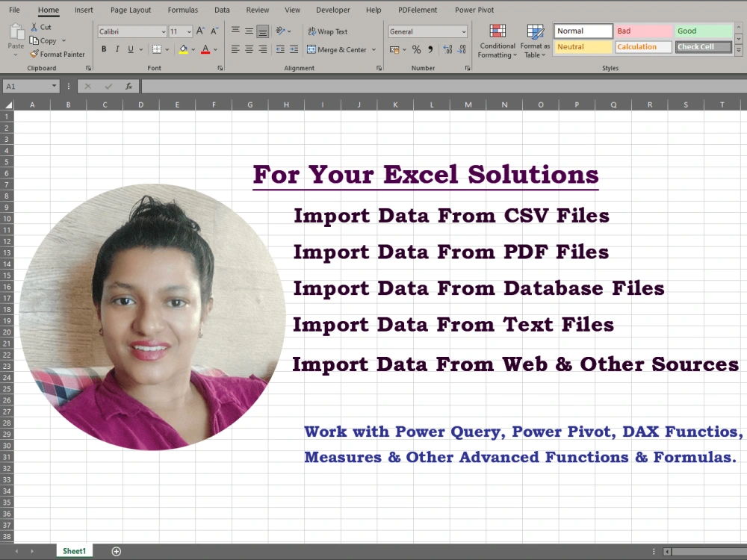This screenshot has width=747, height=560.
Task: Click the Cut scissors icon
Action: tap(34, 27)
